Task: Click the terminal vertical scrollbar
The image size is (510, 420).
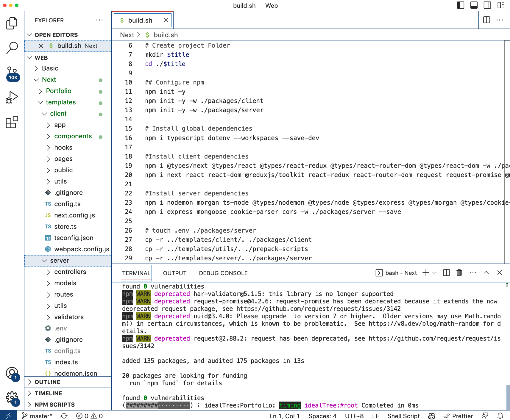Action: tap(508, 397)
